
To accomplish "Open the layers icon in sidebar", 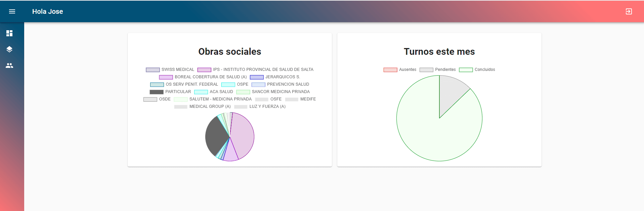I will [x=9, y=49].
